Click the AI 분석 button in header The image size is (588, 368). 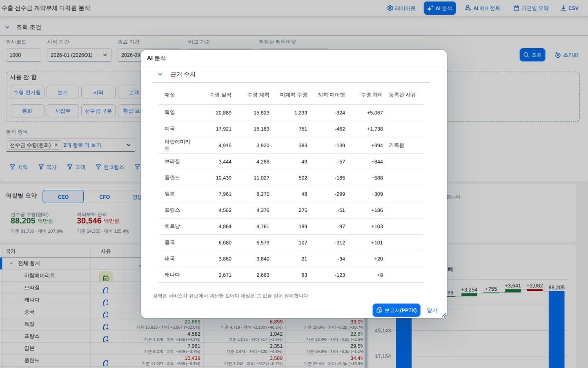pos(440,8)
